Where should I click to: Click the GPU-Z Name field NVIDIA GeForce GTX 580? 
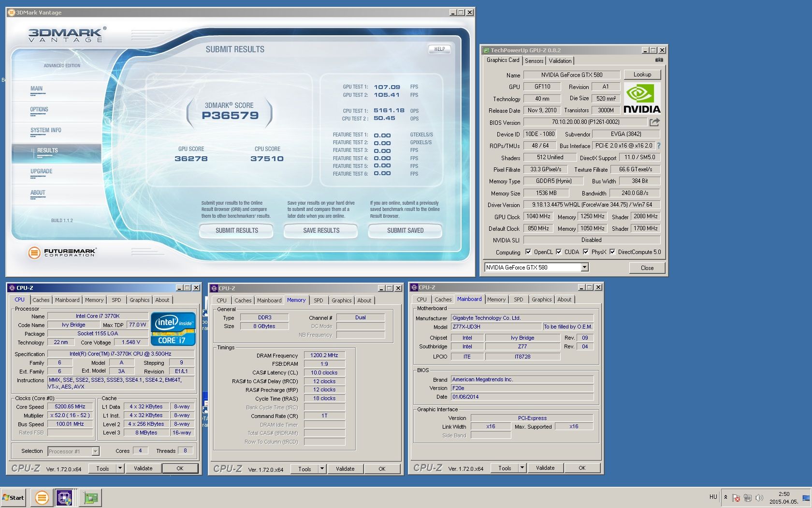tap(572, 75)
